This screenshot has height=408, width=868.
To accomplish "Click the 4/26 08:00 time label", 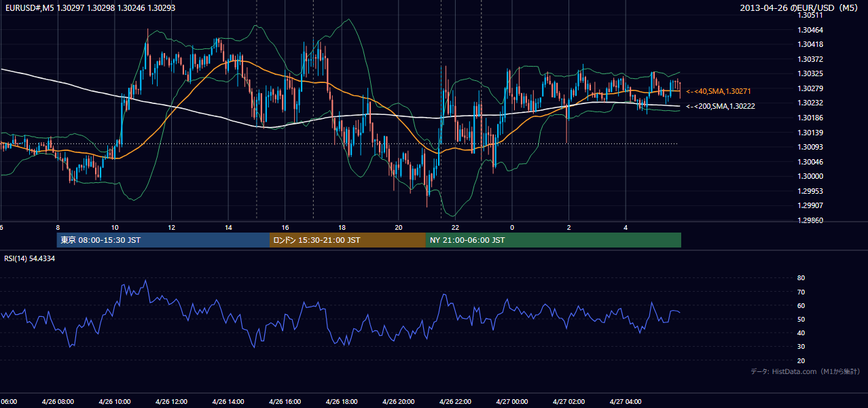I will coord(58,402).
